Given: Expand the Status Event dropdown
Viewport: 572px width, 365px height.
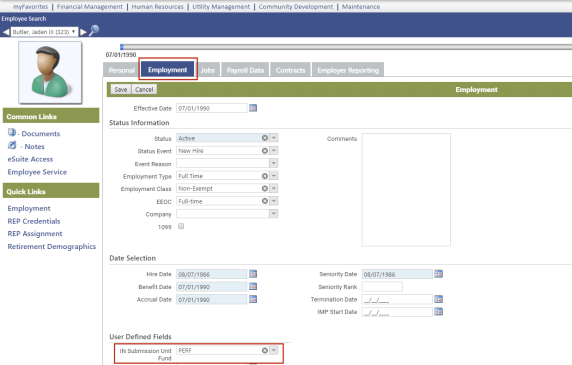Looking at the screenshot, I should click(274, 151).
